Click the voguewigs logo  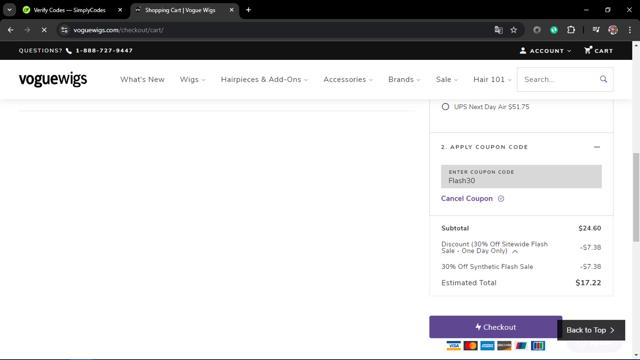tap(53, 79)
